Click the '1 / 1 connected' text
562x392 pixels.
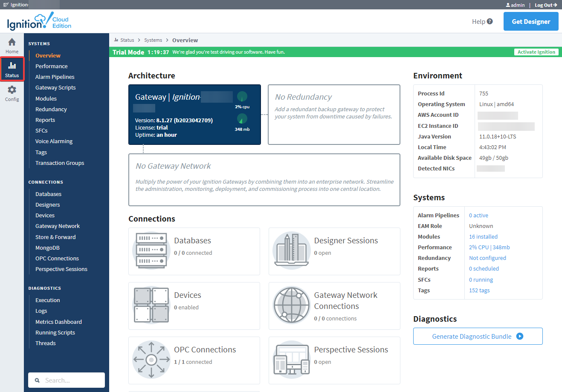pyautogui.click(x=193, y=362)
